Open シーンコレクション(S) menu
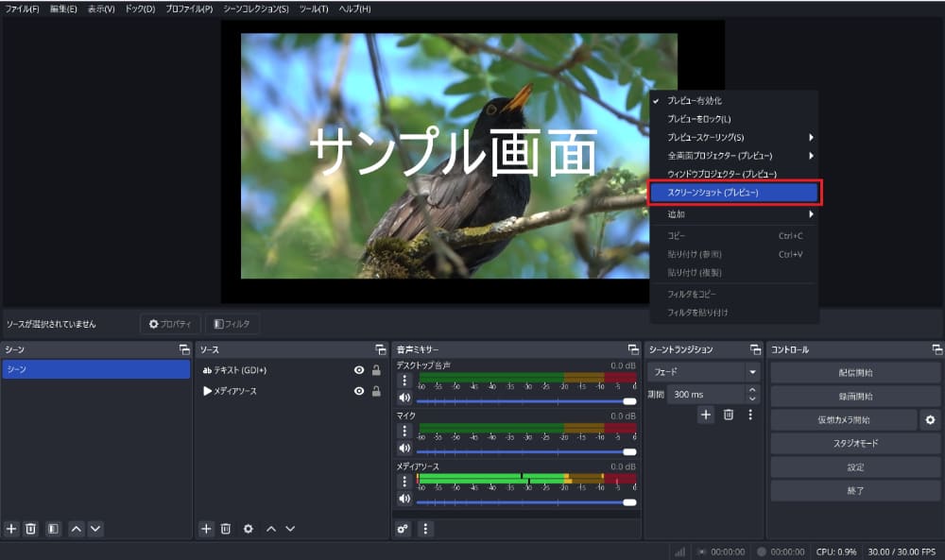This screenshot has height=560, width=945. click(255, 9)
